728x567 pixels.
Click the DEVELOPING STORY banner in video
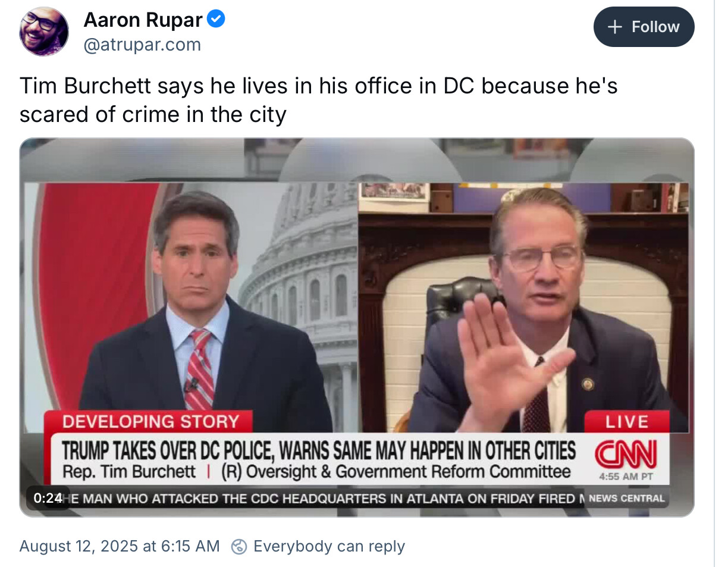150,422
